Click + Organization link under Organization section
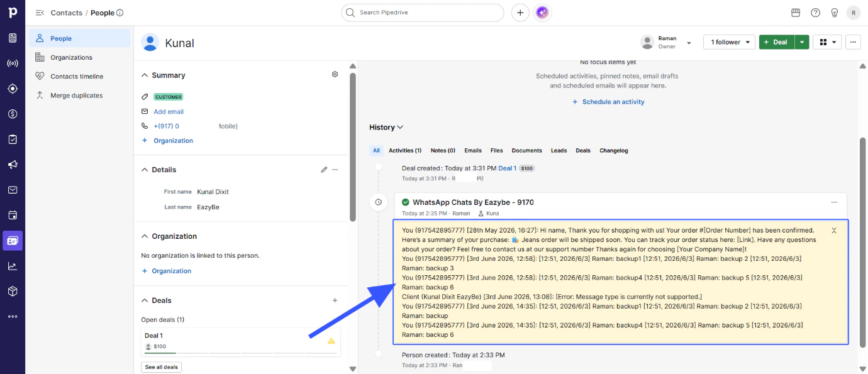The height and width of the screenshot is (374, 868). (166, 271)
